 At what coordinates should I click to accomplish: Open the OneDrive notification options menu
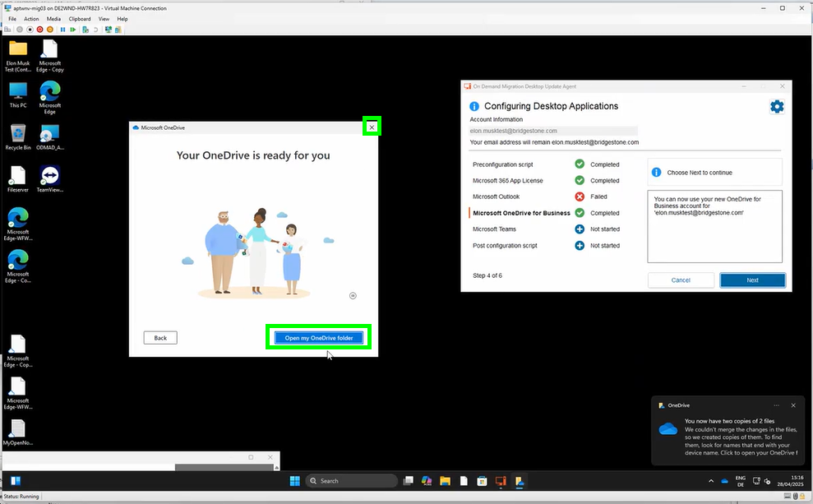pyautogui.click(x=776, y=405)
